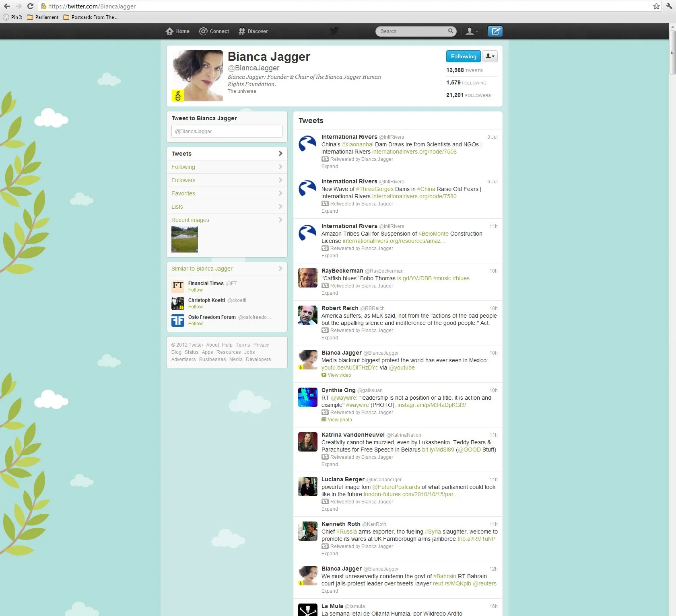676x616 pixels.
Task: Click the Robert Reich avatar
Action: [308, 315]
